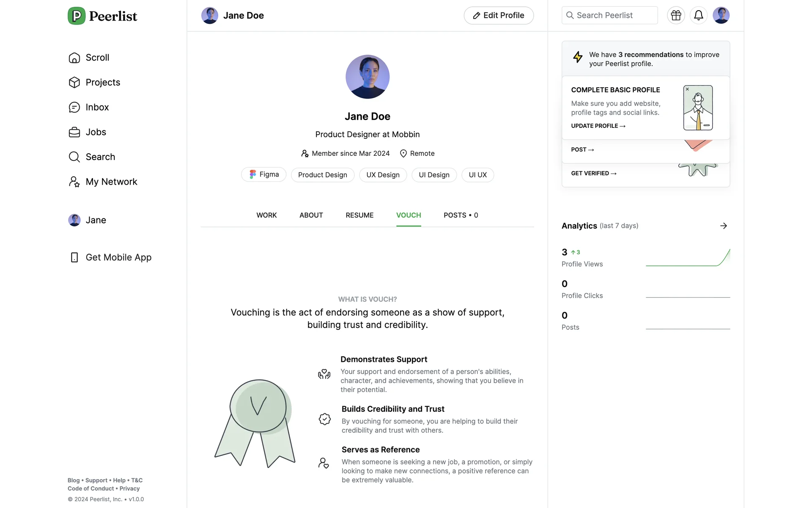The height and width of the screenshot is (508, 812).
Task: Click the Edit Profile button
Action: coord(499,16)
